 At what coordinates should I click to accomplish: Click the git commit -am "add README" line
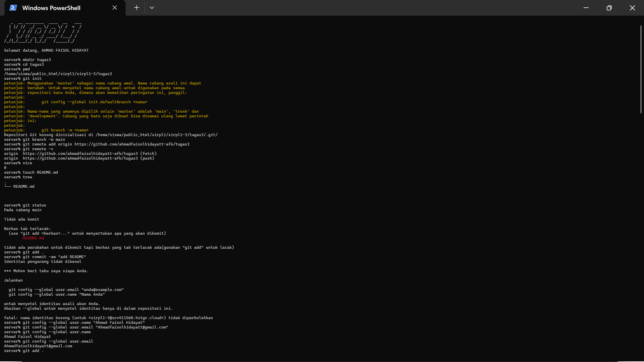45,257
